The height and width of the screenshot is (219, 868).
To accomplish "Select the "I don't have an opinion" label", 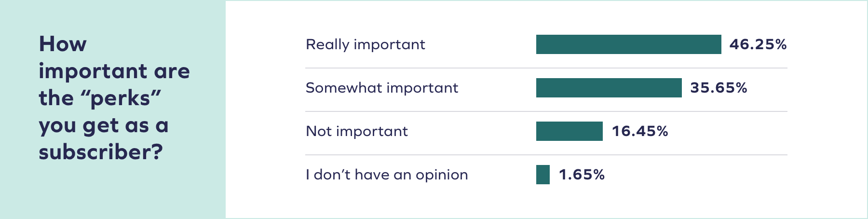I will [x=386, y=175].
